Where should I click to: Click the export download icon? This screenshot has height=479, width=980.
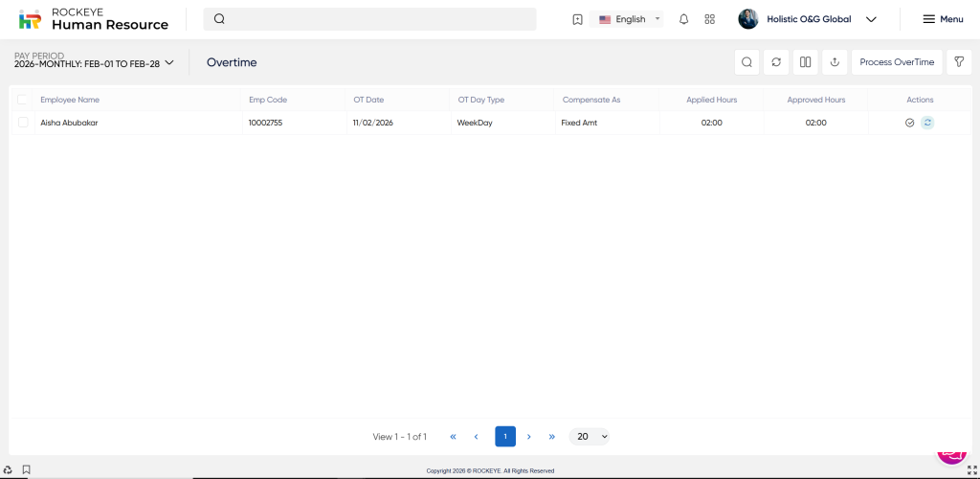(x=835, y=62)
